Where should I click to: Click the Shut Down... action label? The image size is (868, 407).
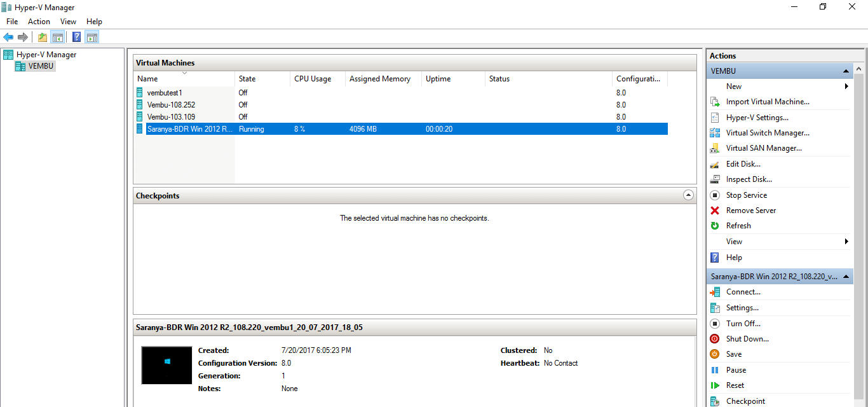pos(747,339)
